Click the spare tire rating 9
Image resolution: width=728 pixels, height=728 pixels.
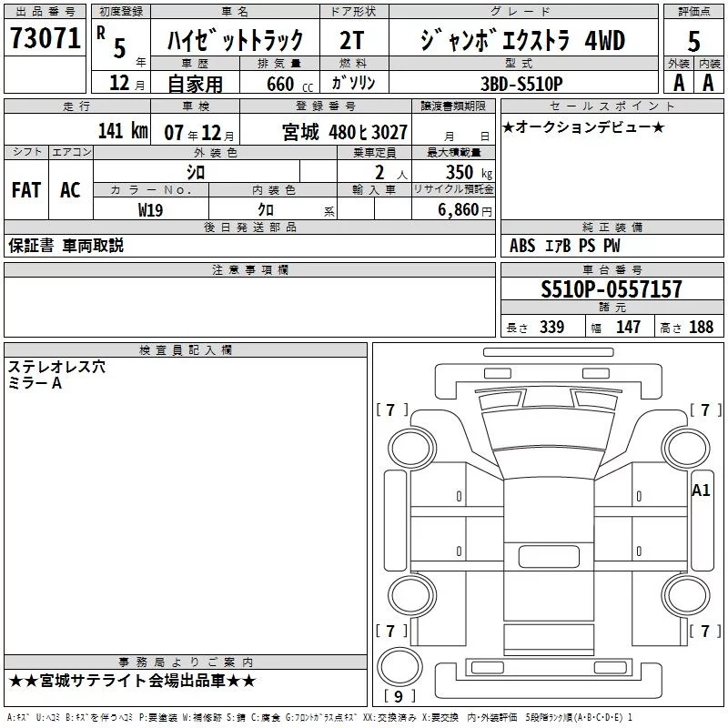click(x=399, y=696)
